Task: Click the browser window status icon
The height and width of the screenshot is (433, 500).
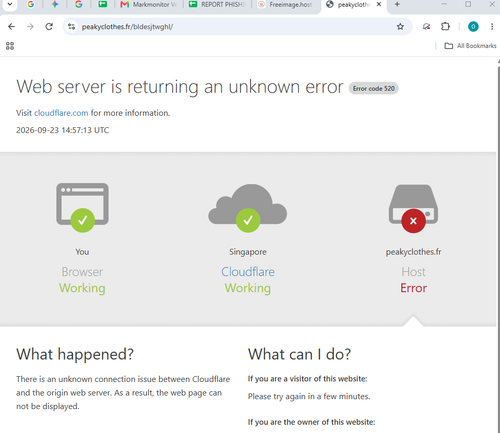Action: tap(82, 207)
